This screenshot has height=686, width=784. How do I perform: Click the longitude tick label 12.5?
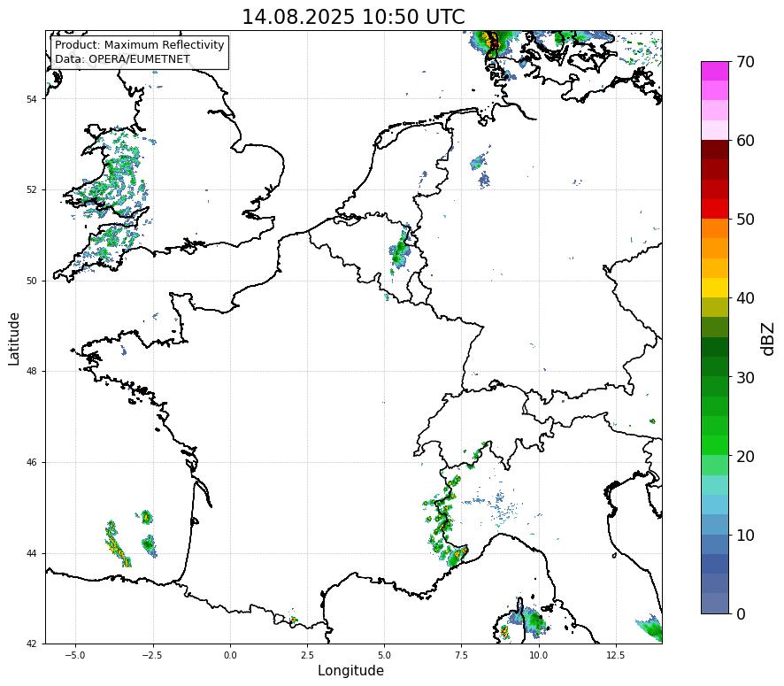pos(616,656)
